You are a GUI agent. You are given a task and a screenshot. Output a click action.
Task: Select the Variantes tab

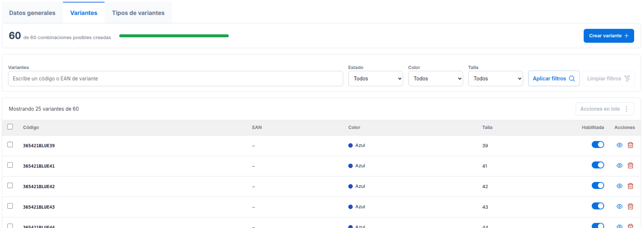(x=84, y=13)
